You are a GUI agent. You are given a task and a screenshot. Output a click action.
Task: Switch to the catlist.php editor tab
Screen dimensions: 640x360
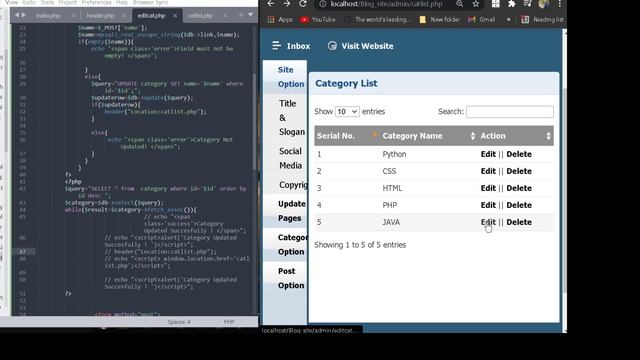pos(200,16)
